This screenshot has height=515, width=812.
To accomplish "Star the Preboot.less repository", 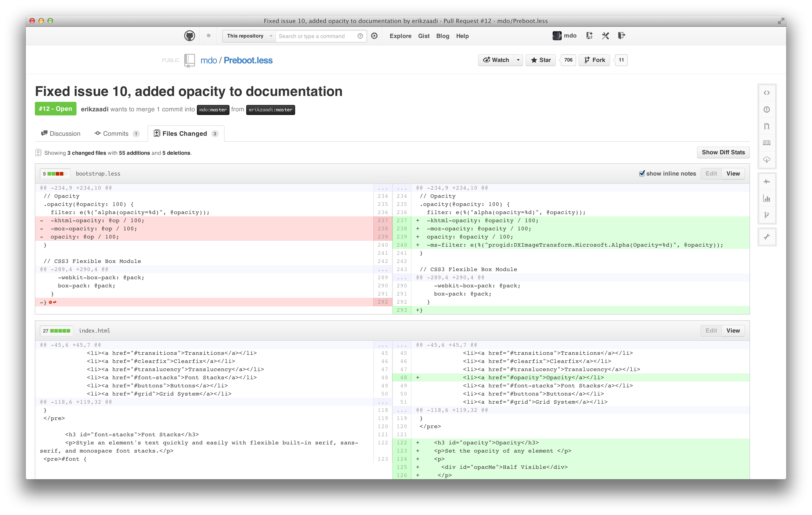I will [541, 60].
